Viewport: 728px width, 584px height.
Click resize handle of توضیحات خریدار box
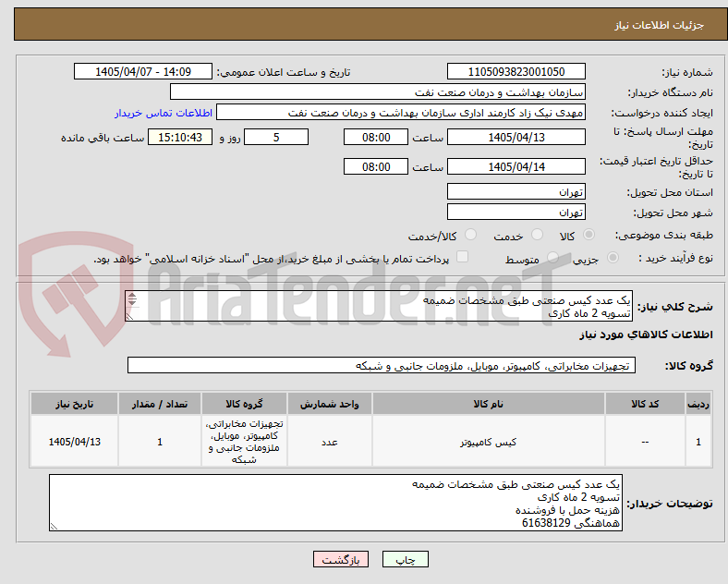point(54,527)
